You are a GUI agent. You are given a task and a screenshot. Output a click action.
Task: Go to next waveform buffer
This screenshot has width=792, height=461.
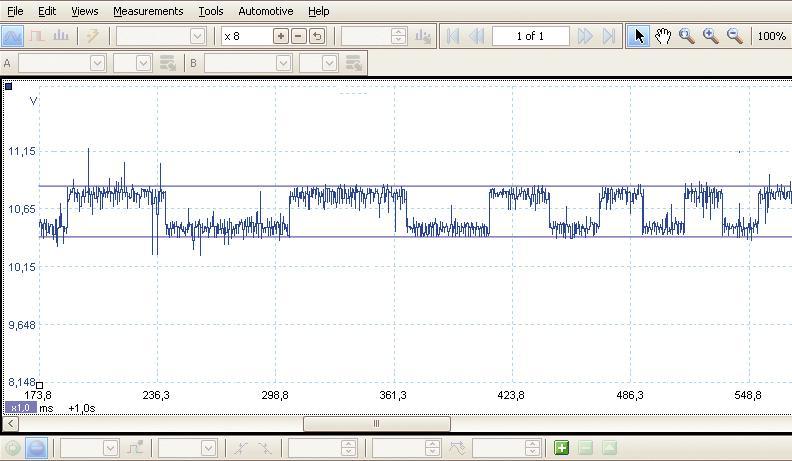(x=585, y=36)
